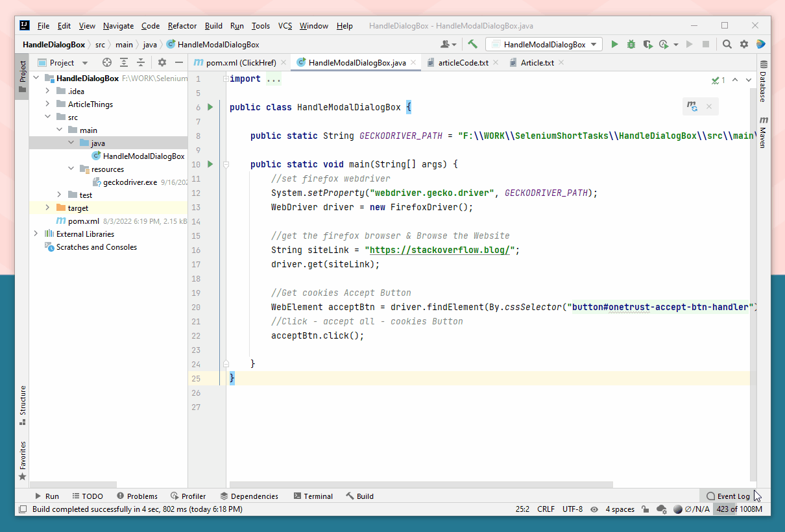Open the Project panel options gear
The width and height of the screenshot is (785, 532).
[162, 62]
